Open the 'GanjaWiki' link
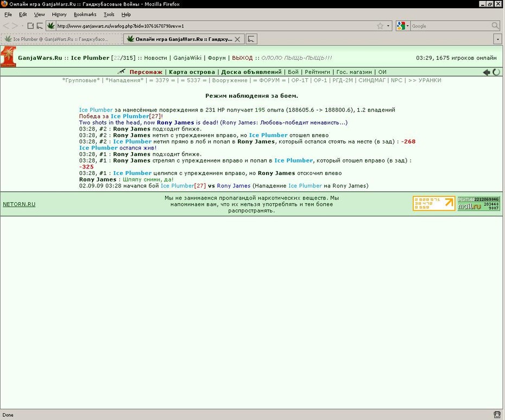 click(x=187, y=58)
